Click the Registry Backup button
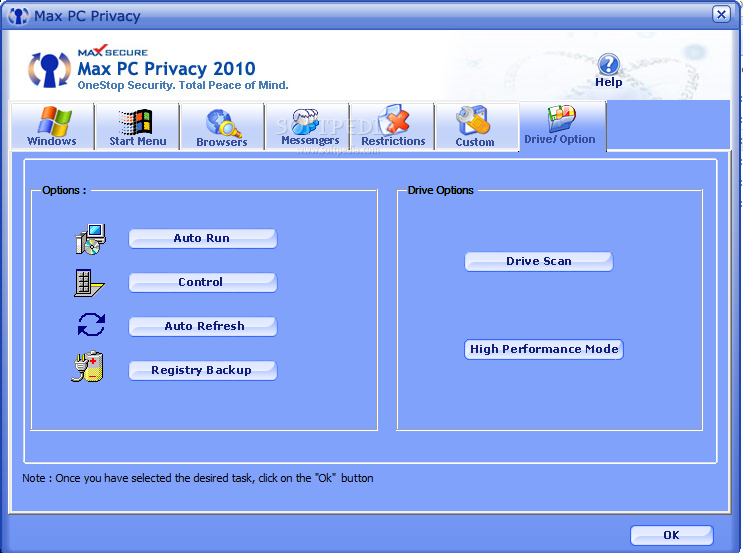 pos(203,371)
